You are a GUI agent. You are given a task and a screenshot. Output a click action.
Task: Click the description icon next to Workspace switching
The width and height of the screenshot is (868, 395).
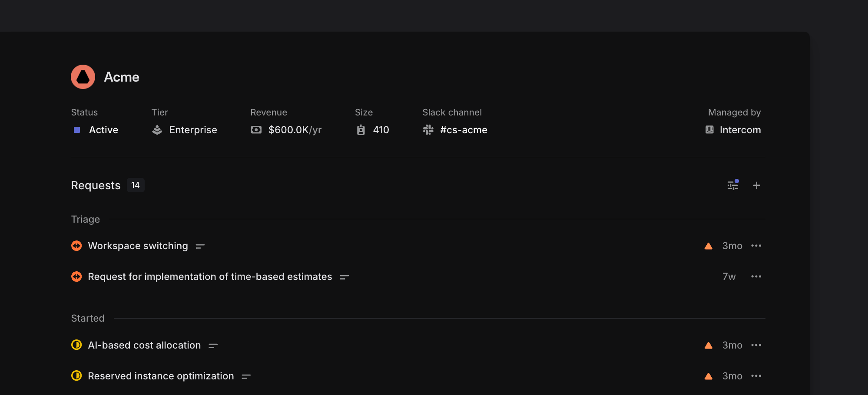tap(200, 246)
